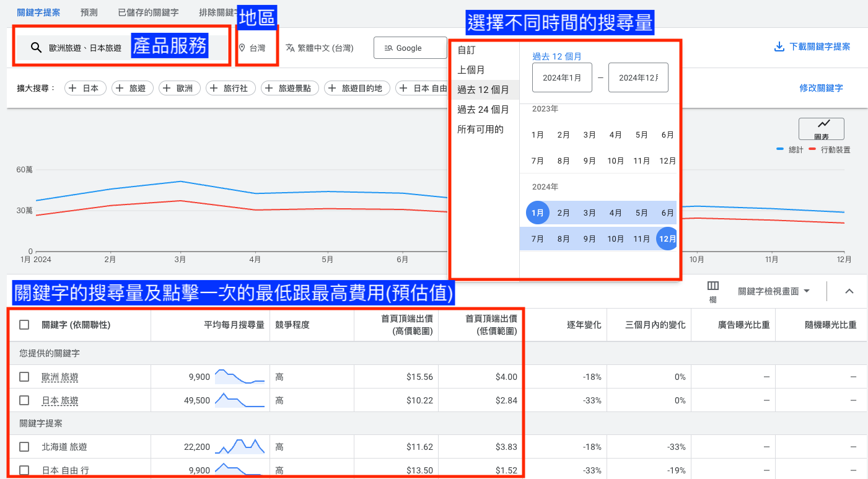The height and width of the screenshot is (479, 868).
Task: Sort by 三個月內的變化 column header
Action: (x=655, y=325)
